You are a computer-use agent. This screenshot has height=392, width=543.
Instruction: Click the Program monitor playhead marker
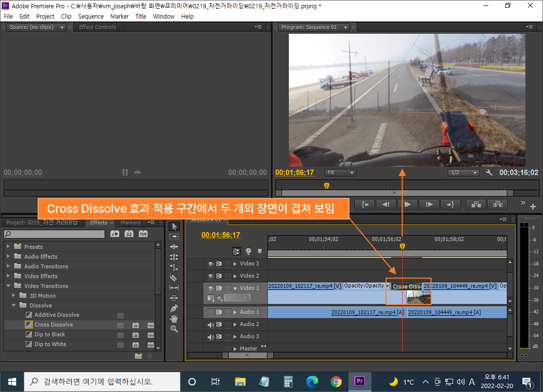click(326, 186)
